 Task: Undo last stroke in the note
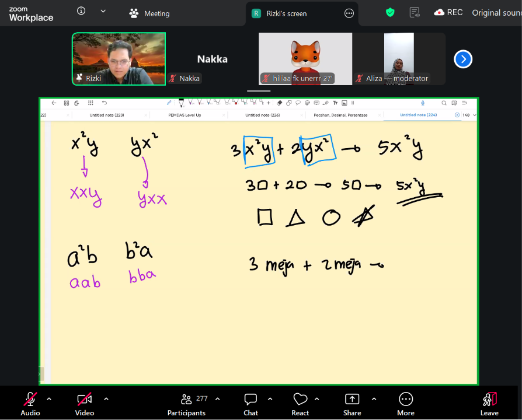coord(105,103)
